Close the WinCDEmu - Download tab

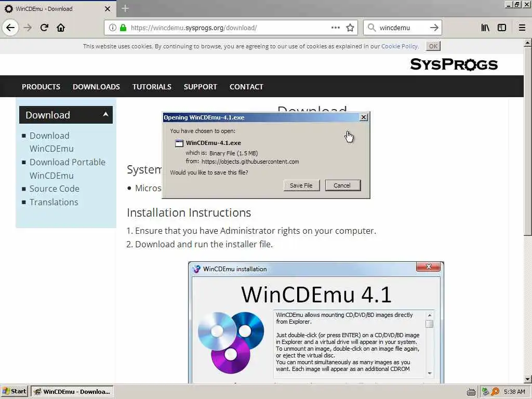[108, 9]
